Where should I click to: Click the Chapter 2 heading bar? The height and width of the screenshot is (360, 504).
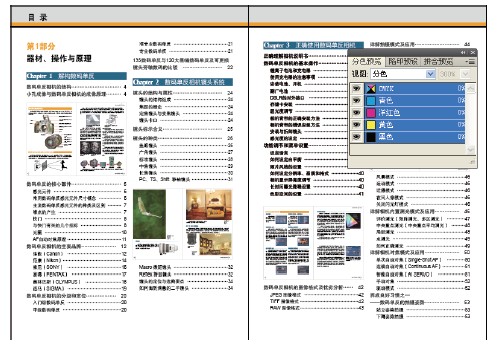(x=183, y=82)
